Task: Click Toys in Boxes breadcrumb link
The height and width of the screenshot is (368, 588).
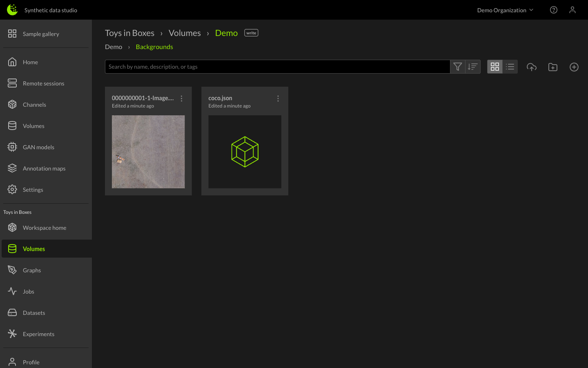Action: (129, 33)
